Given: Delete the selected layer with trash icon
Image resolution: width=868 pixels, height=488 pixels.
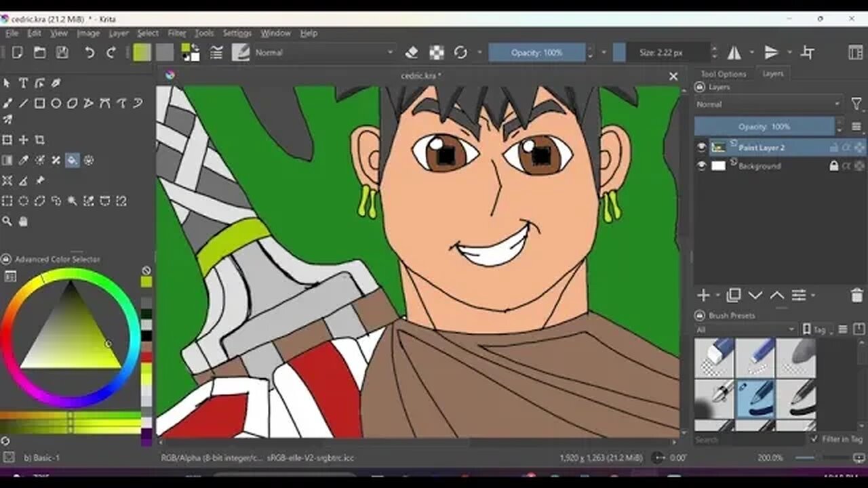Looking at the screenshot, I should (x=856, y=295).
